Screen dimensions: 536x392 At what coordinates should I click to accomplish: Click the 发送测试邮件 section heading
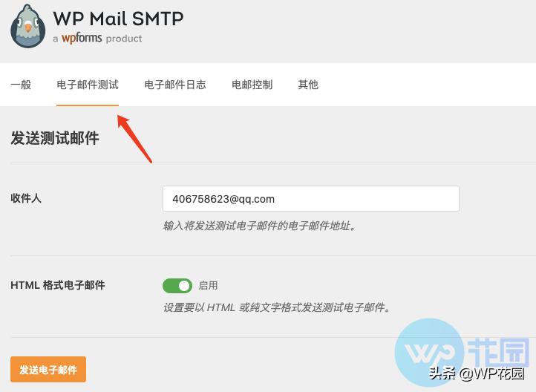(x=55, y=138)
